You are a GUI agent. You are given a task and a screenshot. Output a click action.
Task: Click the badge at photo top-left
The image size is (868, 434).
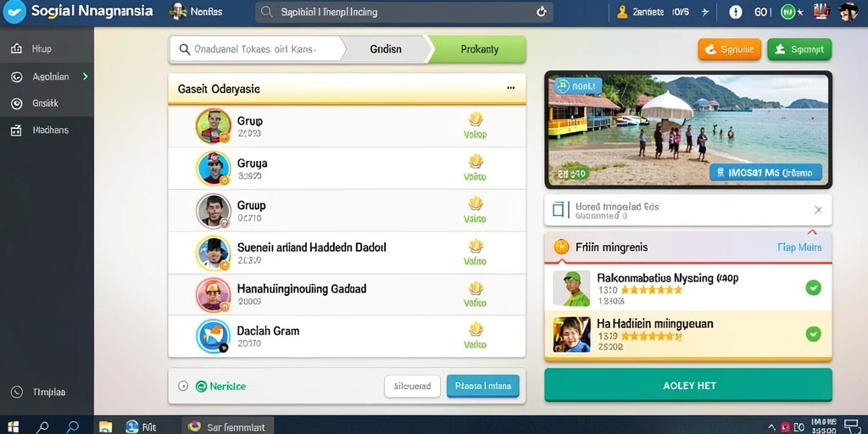click(578, 86)
